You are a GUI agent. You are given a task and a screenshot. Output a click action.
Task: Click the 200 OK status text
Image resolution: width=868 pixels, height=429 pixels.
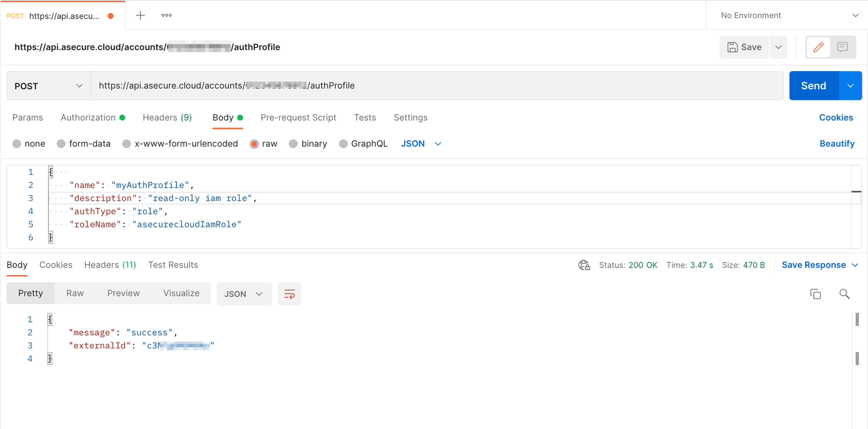click(x=643, y=265)
